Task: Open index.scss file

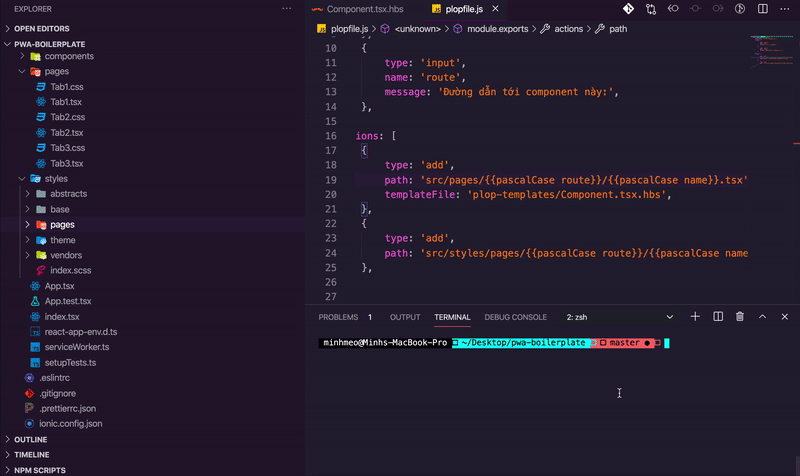Action: [x=70, y=270]
